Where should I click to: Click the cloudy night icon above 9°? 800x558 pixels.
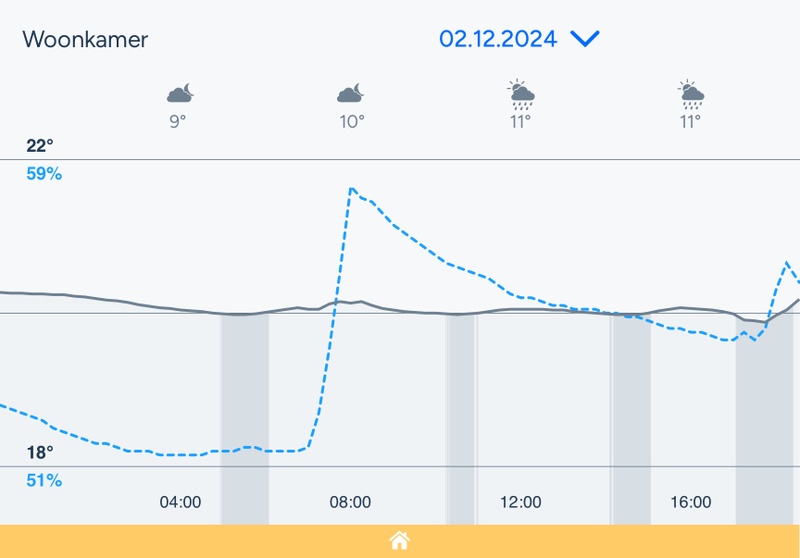[x=180, y=94]
